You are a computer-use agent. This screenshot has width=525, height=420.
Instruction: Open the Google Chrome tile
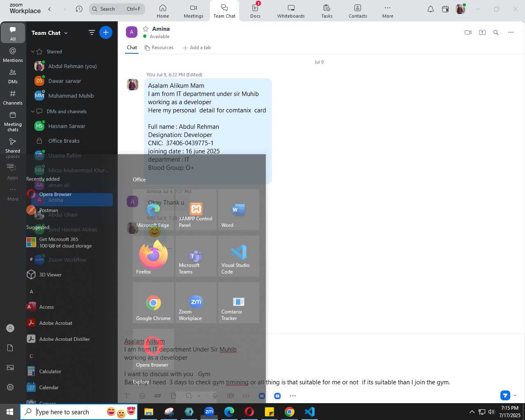point(153,303)
